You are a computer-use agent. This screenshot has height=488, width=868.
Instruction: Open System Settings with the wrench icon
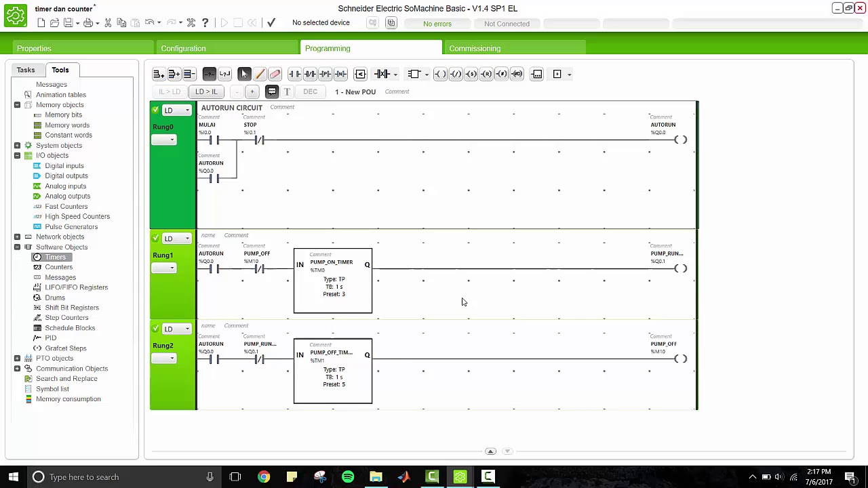(191, 23)
